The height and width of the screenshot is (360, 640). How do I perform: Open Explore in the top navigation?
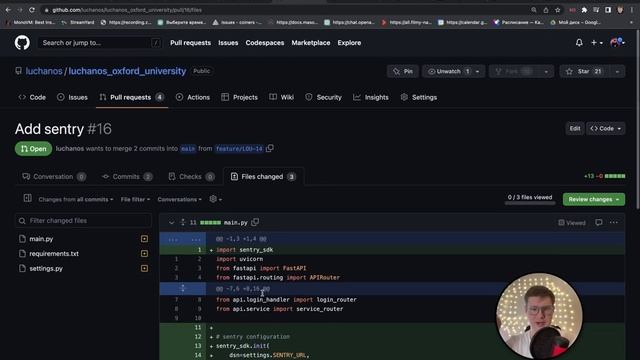pyautogui.click(x=349, y=42)
